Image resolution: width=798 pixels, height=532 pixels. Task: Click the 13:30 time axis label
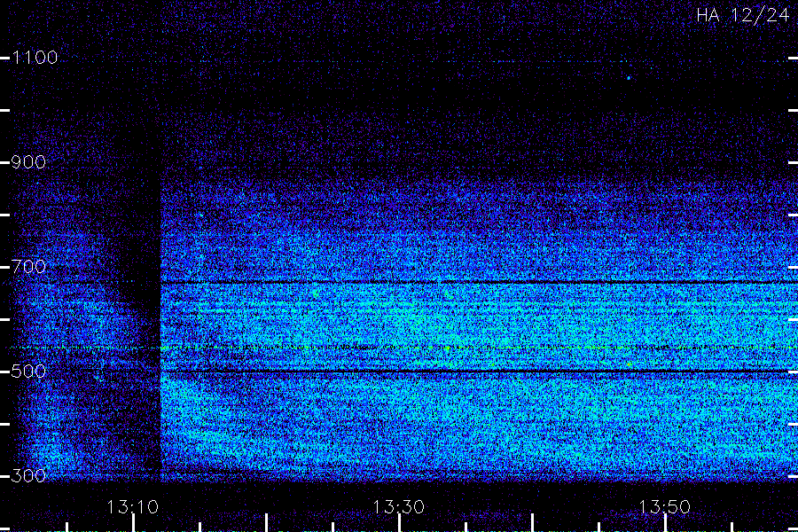(x=398, y=507)
